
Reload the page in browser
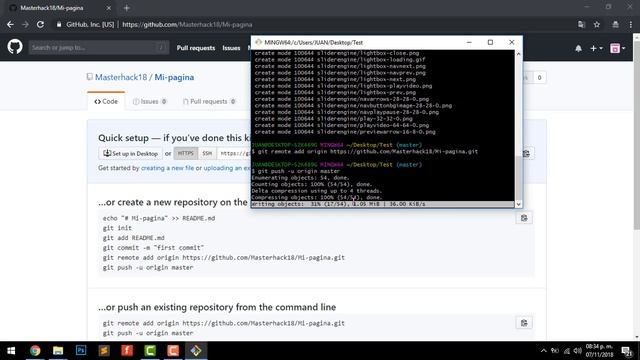click(x=40, y=24)
